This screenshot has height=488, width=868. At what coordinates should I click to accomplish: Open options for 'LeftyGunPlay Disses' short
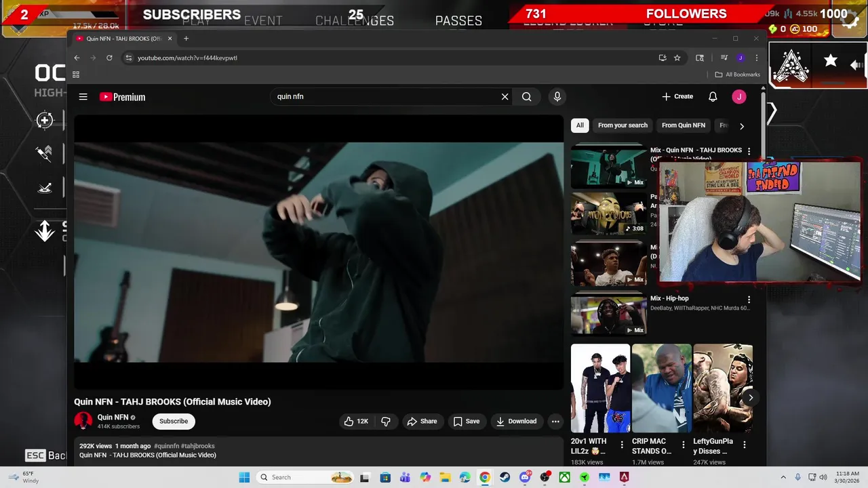[745, 445]
